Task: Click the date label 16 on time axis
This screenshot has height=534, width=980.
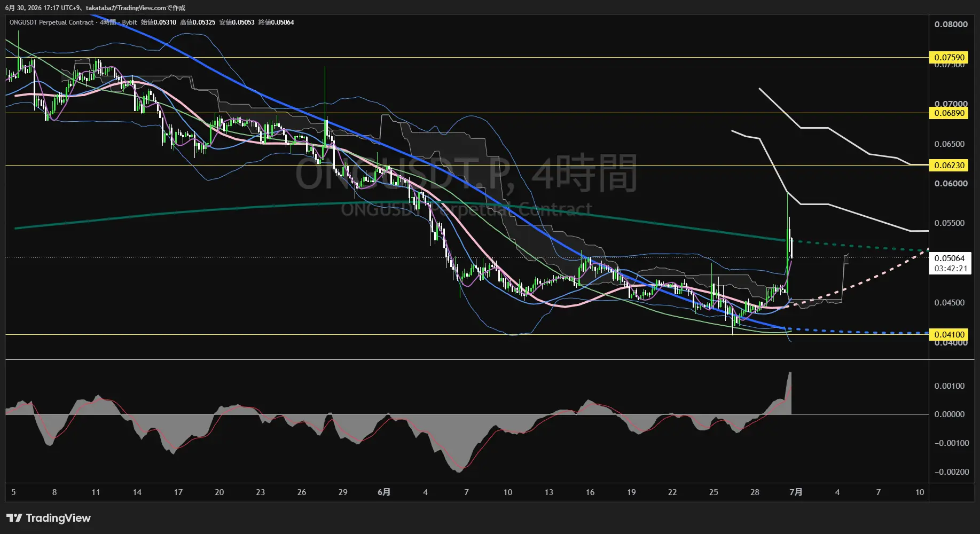Action: pos(590,492)
